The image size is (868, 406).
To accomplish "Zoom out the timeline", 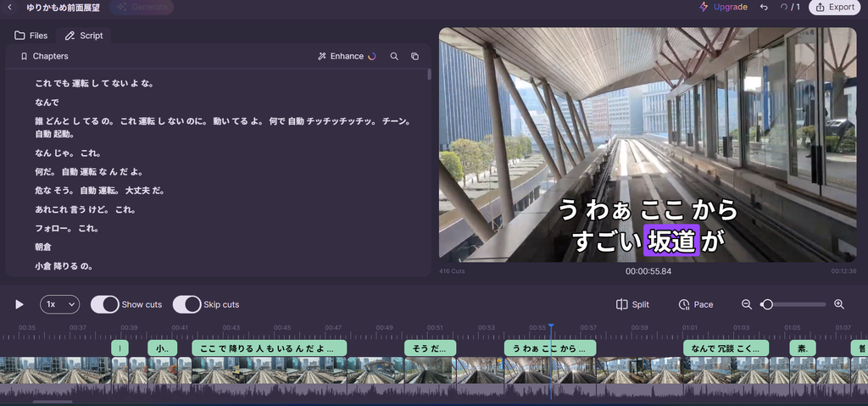I will (x=747, y=304).
